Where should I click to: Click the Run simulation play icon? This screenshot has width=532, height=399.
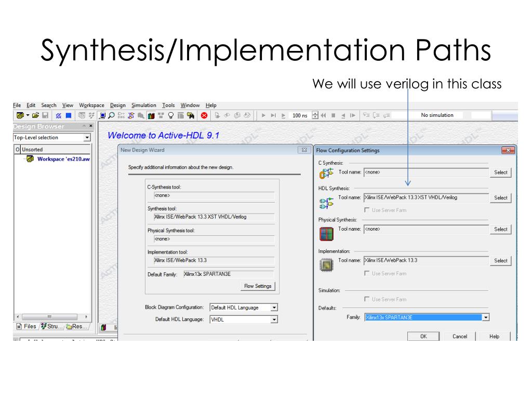(x=263, y=115)
